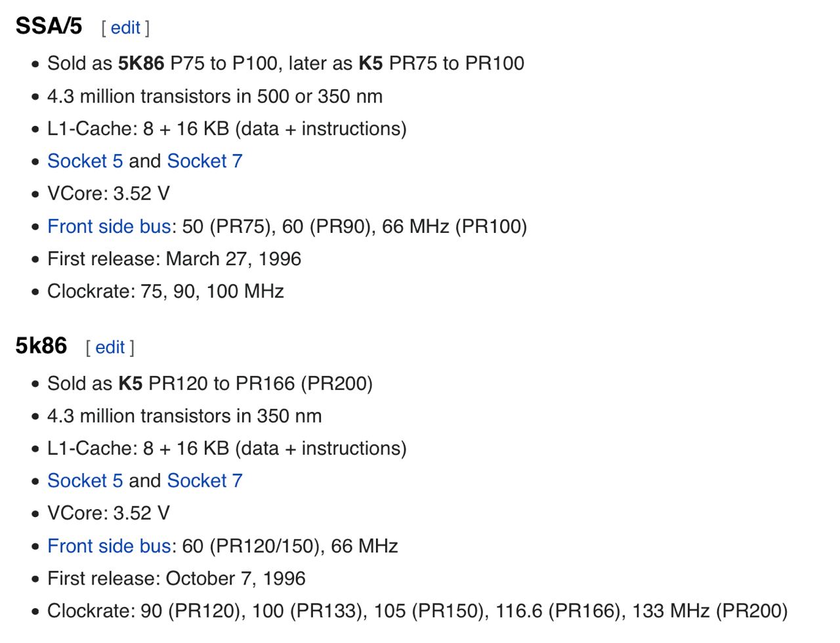Click '4.3 million transistors in 500 or 350 nm'
The width and height of the screenshot is (840, 643).
[215, 96]
